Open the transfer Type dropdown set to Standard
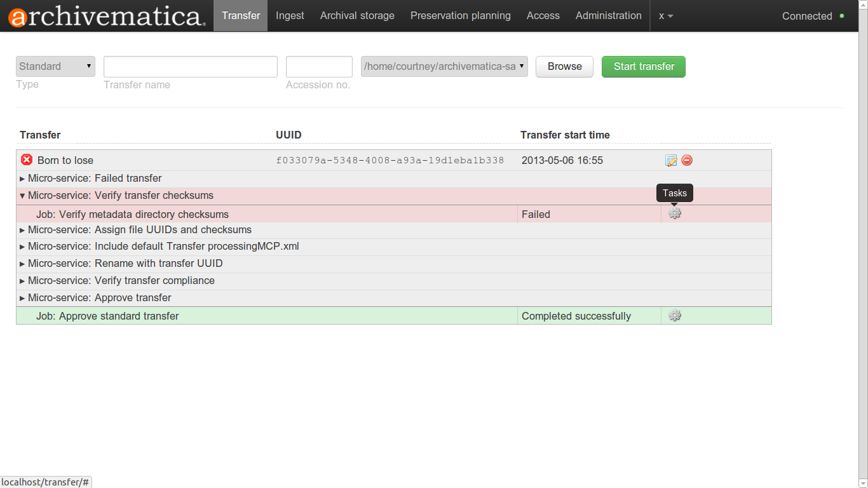Screen dimensions: 868x488 click(x=55, y=66)
